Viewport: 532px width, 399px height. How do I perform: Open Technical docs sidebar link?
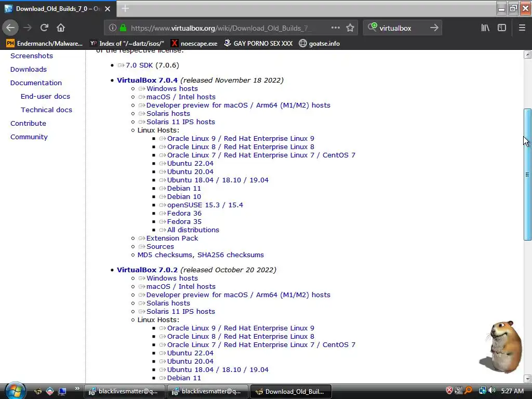pos(46,110)
